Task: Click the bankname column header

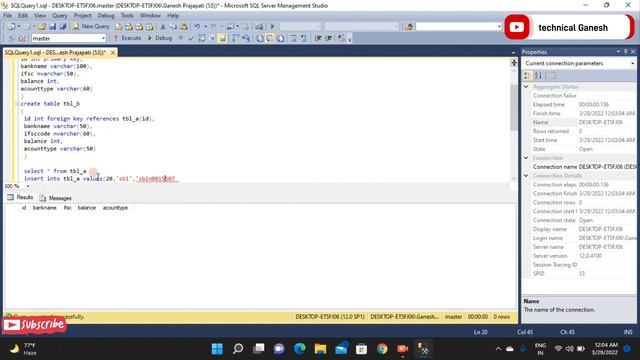Action: [44, 208]
